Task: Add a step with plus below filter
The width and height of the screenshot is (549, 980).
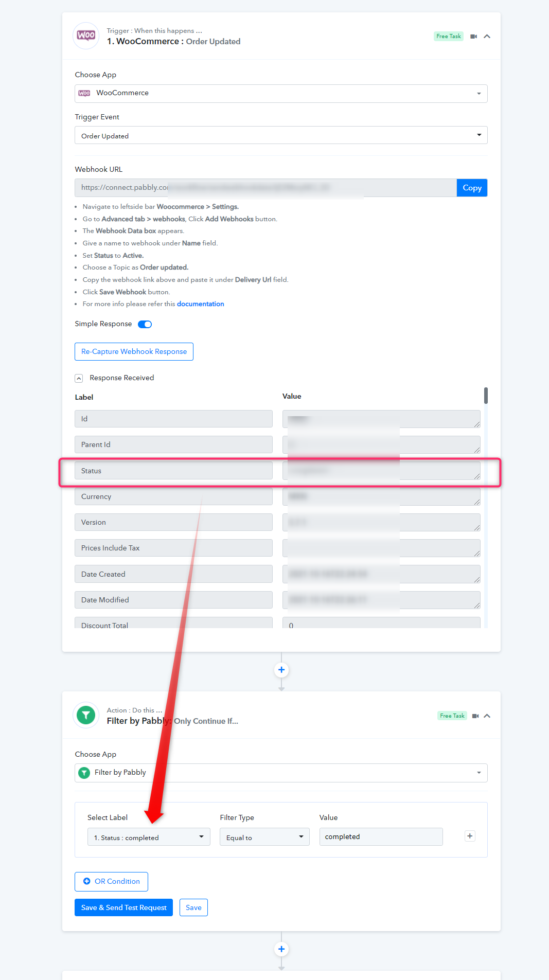Action: 281,949
